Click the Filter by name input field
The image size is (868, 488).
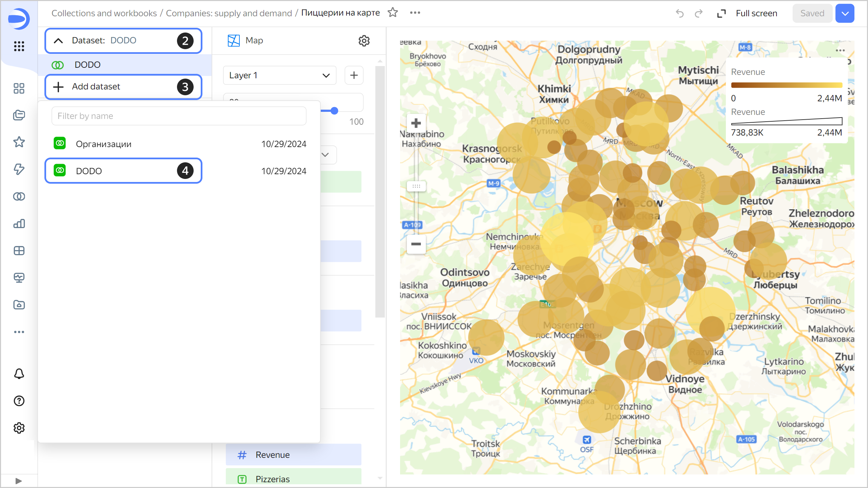pos(178,116)
